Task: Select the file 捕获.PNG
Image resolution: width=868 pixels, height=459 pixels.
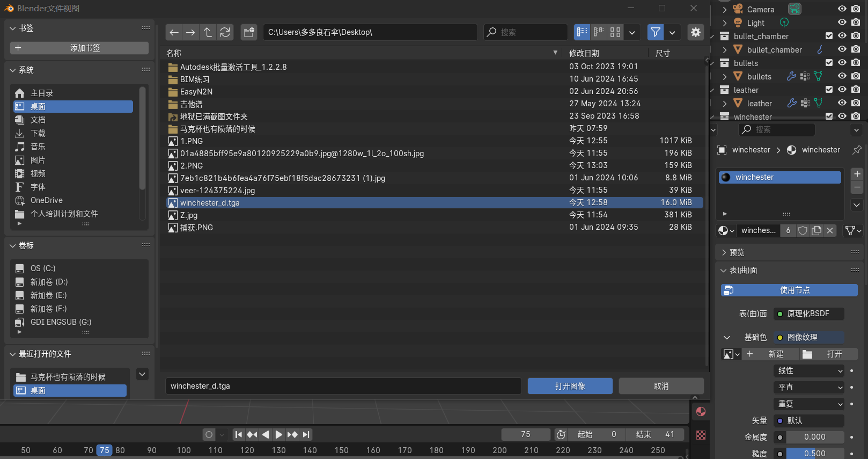Action: [x=435, y=228]
